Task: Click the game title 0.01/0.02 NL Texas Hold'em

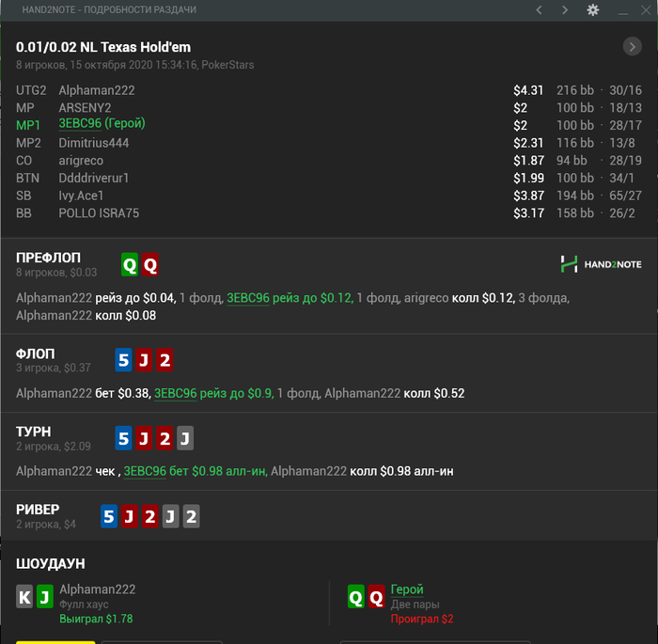Action: click(x=103, y=47)
